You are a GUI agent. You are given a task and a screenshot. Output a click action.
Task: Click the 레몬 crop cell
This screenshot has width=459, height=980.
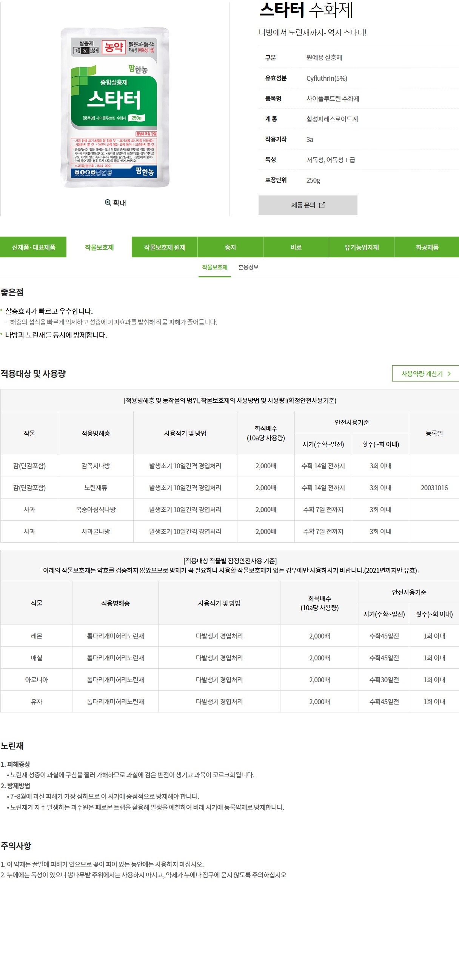(37, 636)
